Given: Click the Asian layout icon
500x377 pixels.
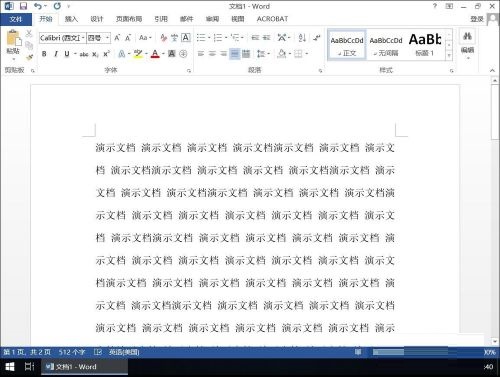Looking at the screenshot, I should click(x=282, y=38).
